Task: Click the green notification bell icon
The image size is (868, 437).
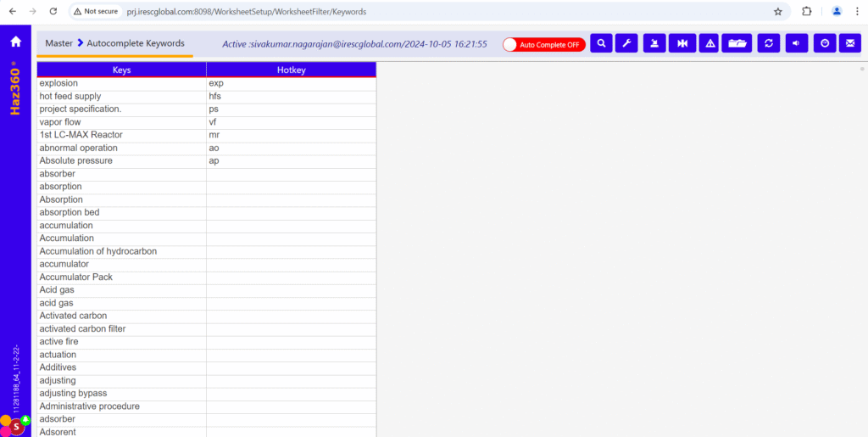Action: [x=25, y=420]
